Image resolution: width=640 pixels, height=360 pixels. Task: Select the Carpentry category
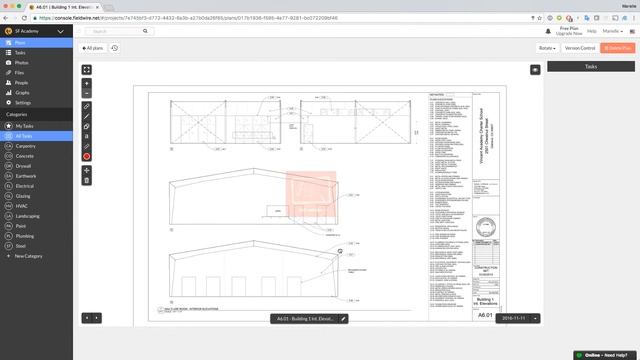click(x=36, y=146)
